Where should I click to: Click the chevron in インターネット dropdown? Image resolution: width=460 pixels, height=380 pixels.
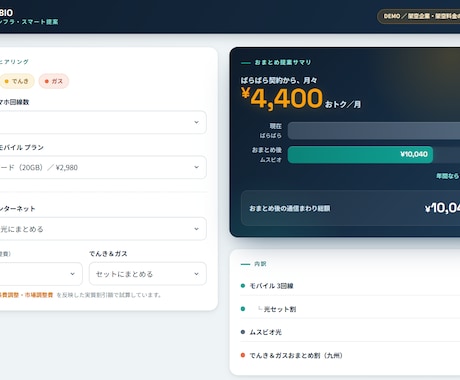tap(196, 229)
